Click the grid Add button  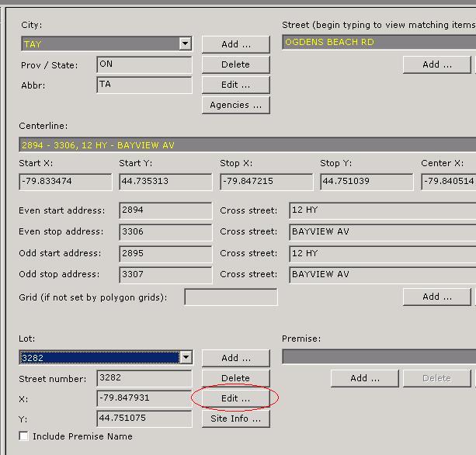[x=436, y=297]
